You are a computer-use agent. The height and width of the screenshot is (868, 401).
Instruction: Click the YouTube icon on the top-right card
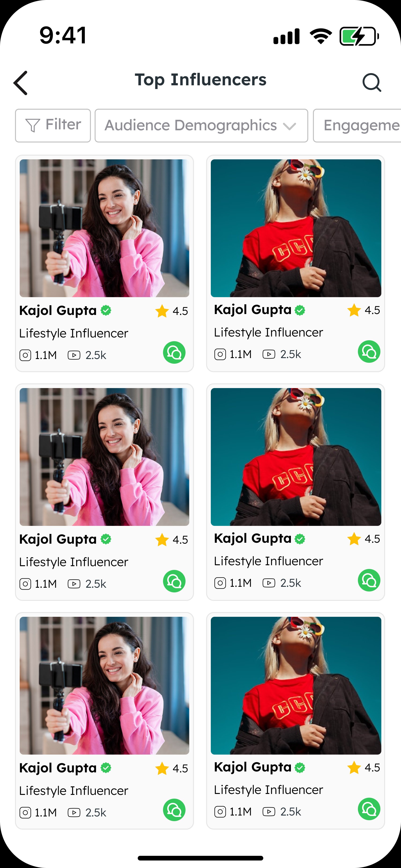(x=269, y=354)
